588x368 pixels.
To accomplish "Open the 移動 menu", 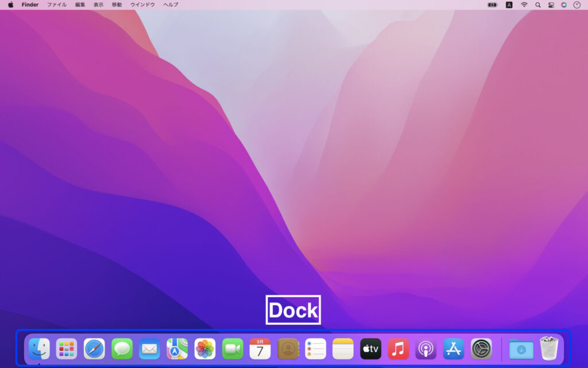I will pos(117,5).
